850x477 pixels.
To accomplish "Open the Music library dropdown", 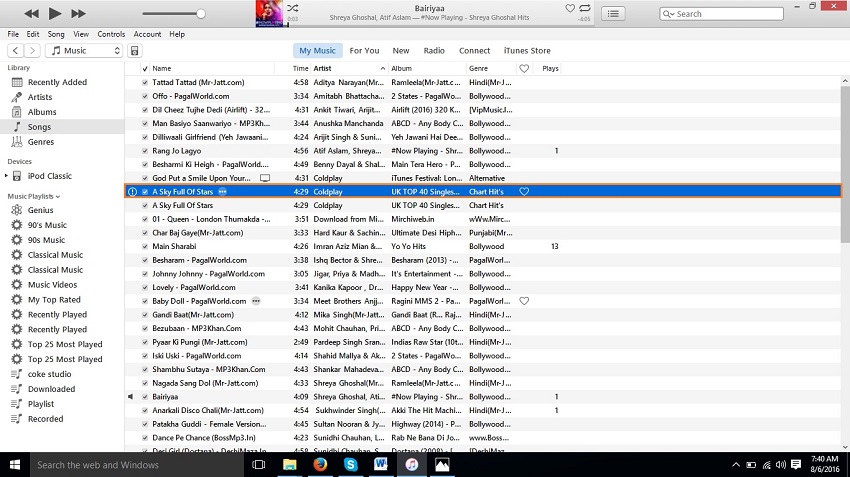I will pyautogui.click(x=85, y=50).
